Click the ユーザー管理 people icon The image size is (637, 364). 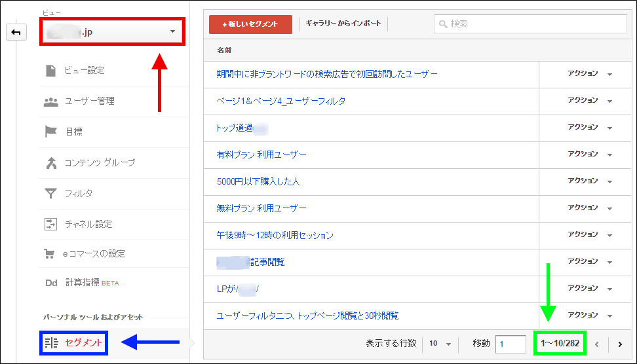pyautogui.click(x=51, y=101)
